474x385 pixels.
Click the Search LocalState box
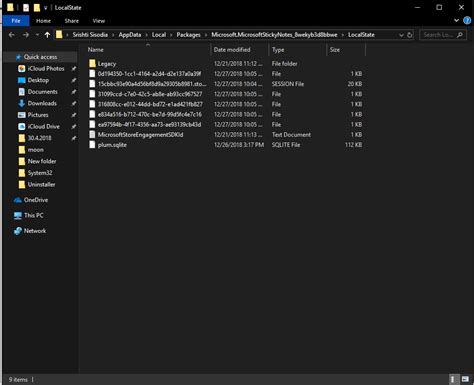(x=443, y=35)
